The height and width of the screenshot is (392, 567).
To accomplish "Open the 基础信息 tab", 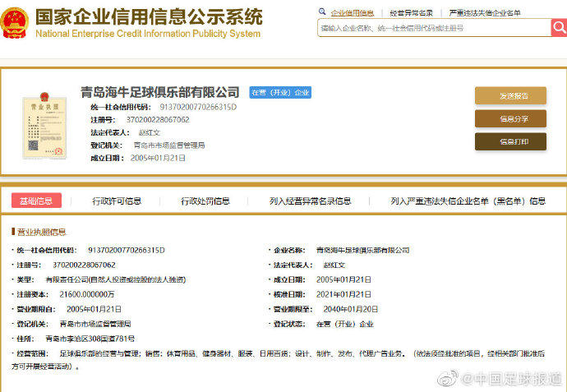I will [x=36, y=201].
